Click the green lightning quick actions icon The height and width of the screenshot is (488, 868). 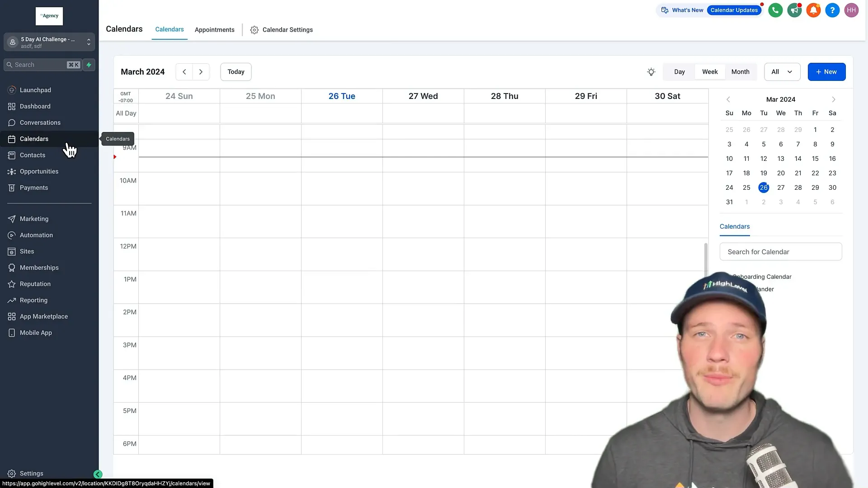pyautogui.click(x=89, y=65)
